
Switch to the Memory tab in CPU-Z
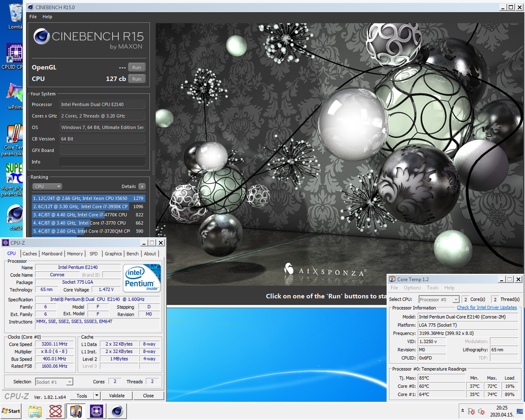(75, 254)
